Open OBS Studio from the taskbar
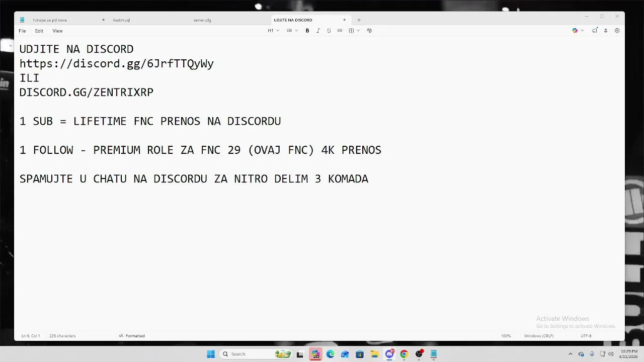644x362 pixels. click(419, 354)
